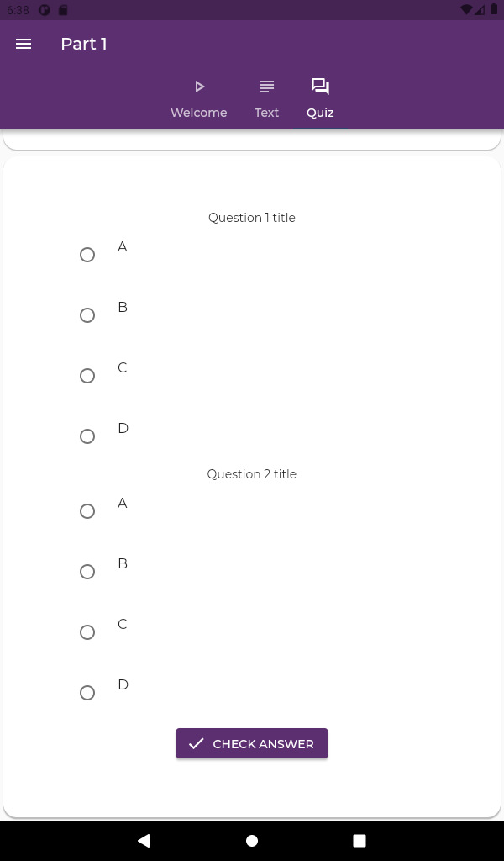The height and width of the screenshot is (861, 504).
Task: Select option B for Question 1
Action: coord(87,315)
